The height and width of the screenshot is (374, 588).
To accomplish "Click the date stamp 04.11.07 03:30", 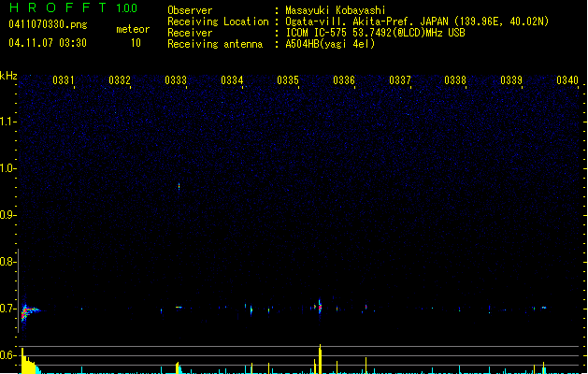I will 48,43.
